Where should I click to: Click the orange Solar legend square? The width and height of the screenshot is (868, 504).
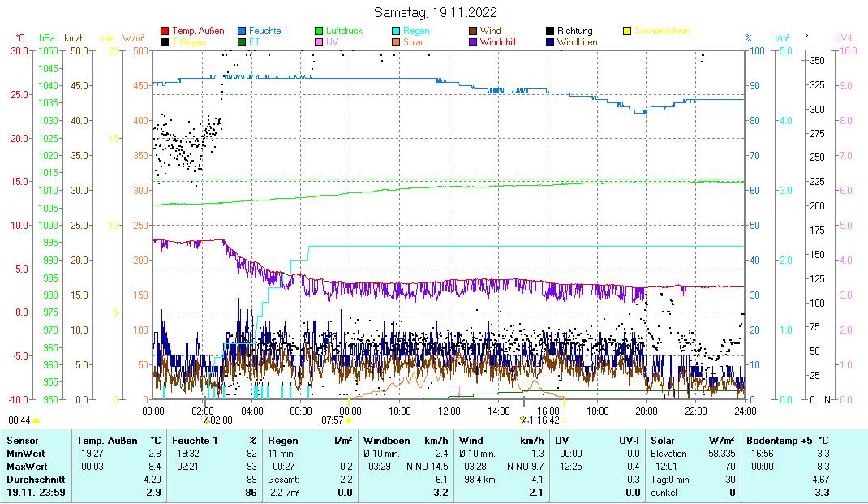(397, 41)
